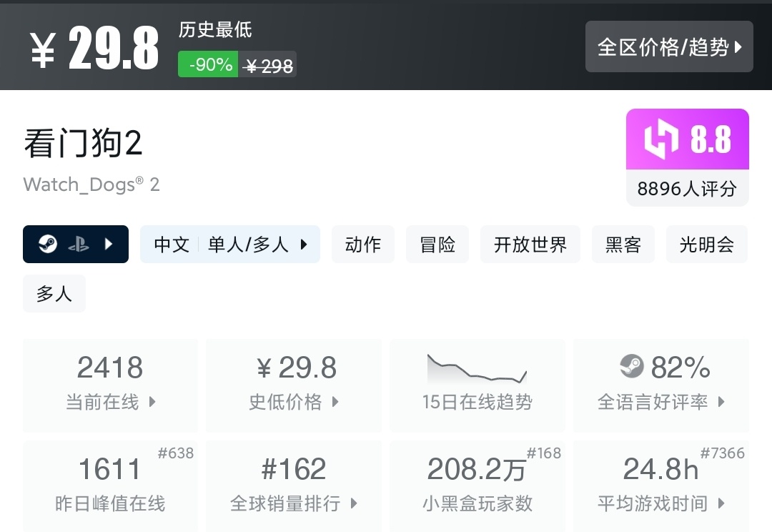Click the 光明会 tag
The width and height of the screenshot is (772, 532).
point(707,244)
